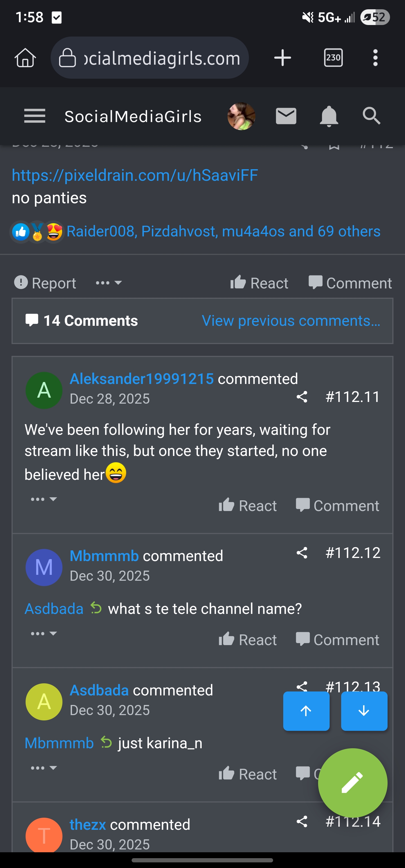Open the browser three-dot menu

click(x=375, y=58)
